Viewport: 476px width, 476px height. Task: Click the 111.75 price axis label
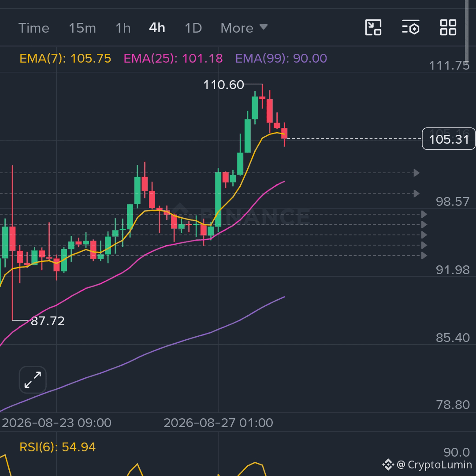point(449,65)
